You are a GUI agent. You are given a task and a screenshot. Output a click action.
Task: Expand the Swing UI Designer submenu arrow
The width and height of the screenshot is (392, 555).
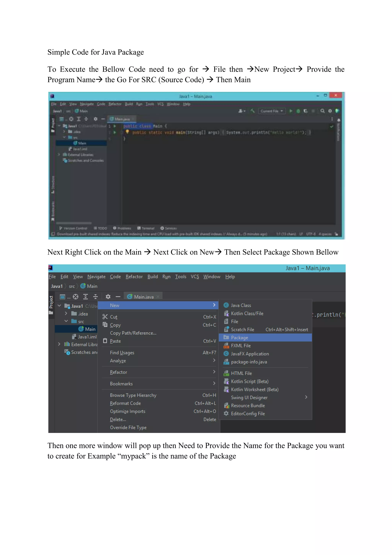point(306,397)
